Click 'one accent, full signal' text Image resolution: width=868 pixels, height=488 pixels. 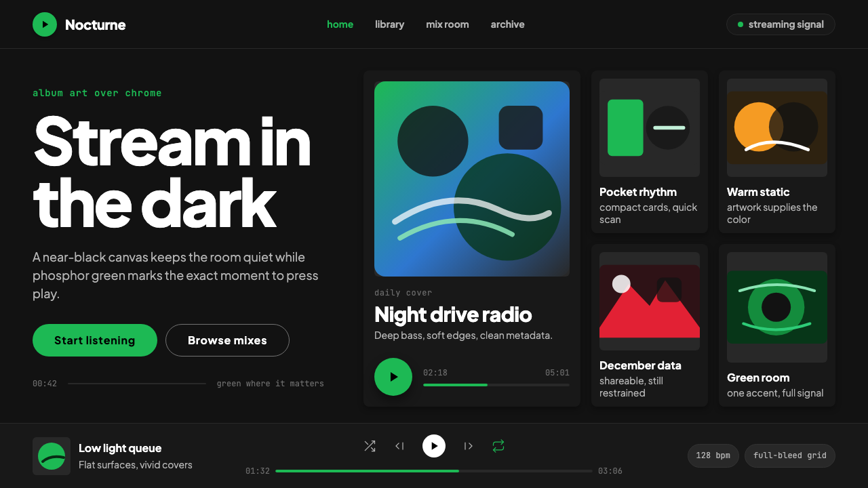tap(775, 393)
